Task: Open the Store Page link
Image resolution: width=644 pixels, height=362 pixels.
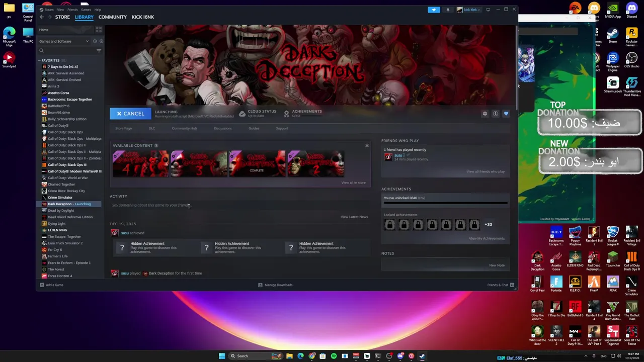Action: tap(124, 128)
